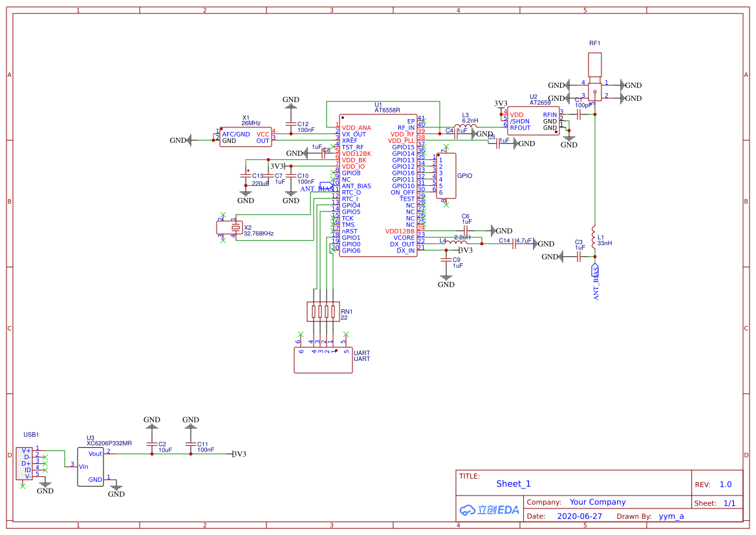Click the X1 26MHz oscillator block

pos(245,137)
